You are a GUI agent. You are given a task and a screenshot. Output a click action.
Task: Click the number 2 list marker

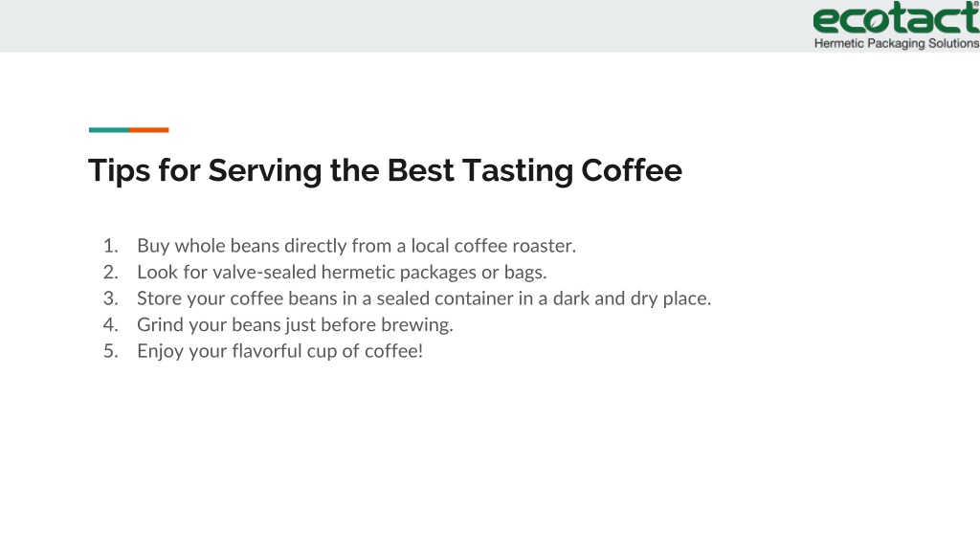111,273
